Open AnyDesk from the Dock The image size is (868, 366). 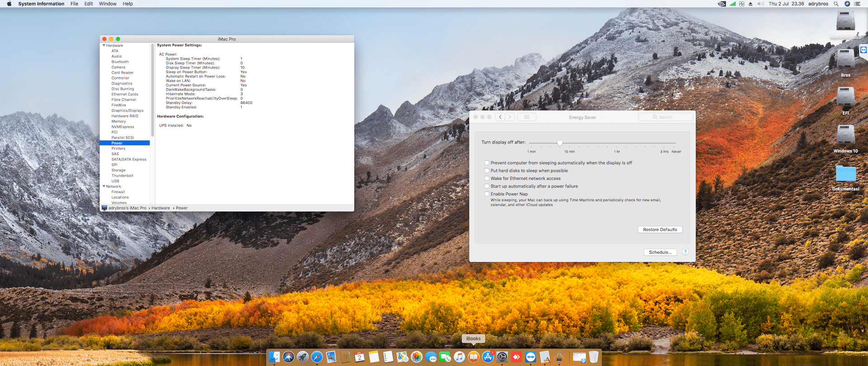pyautogui.click(x=516, y=357)
